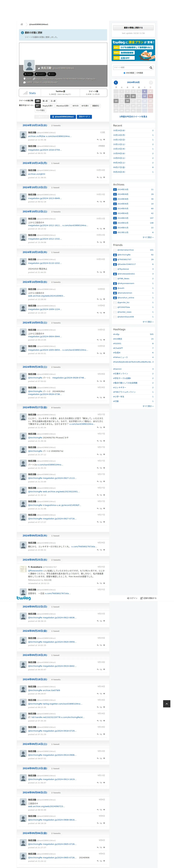174x868 pixels.
Task: Show all Friends via すべて表示
Action: 148,322
